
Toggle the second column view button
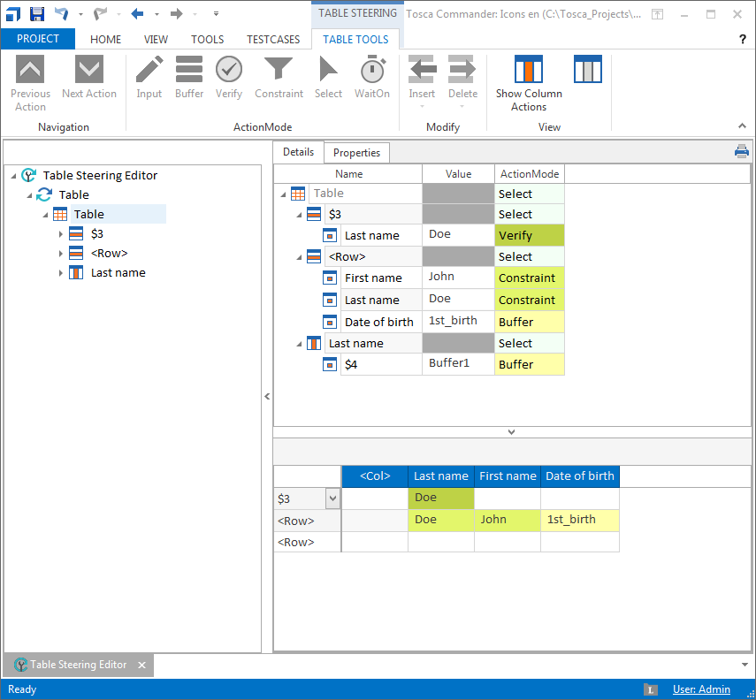tap(587, 70)
